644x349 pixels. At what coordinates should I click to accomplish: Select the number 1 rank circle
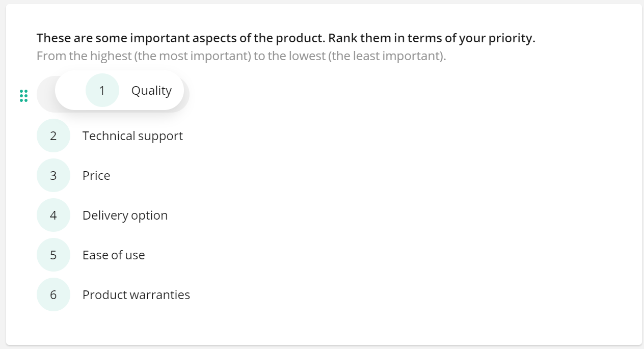(102, 90)
